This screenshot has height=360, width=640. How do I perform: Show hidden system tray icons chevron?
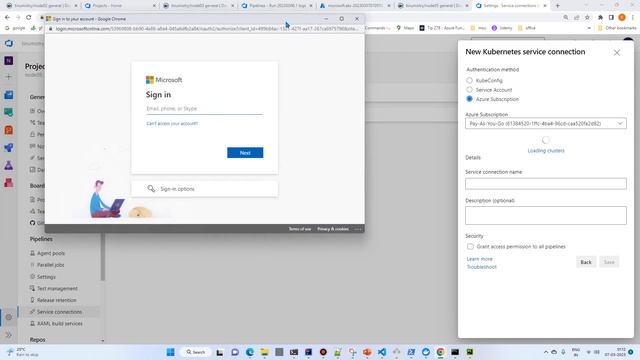546,352
